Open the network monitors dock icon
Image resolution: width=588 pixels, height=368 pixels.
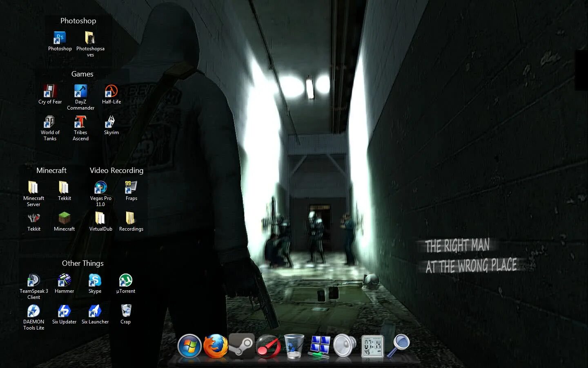[320, 347]
